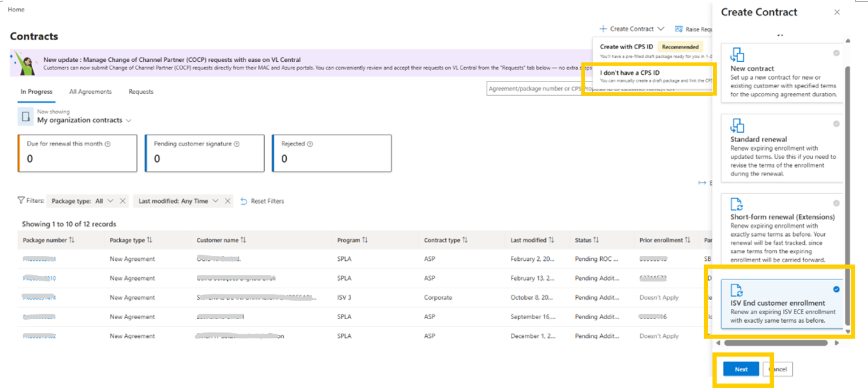Image resolution: width=868 pixels, height=389 pixels.
Task: Click the panel scrollbar up arrow
Action: pyautogui.click(x=848, y=41)
